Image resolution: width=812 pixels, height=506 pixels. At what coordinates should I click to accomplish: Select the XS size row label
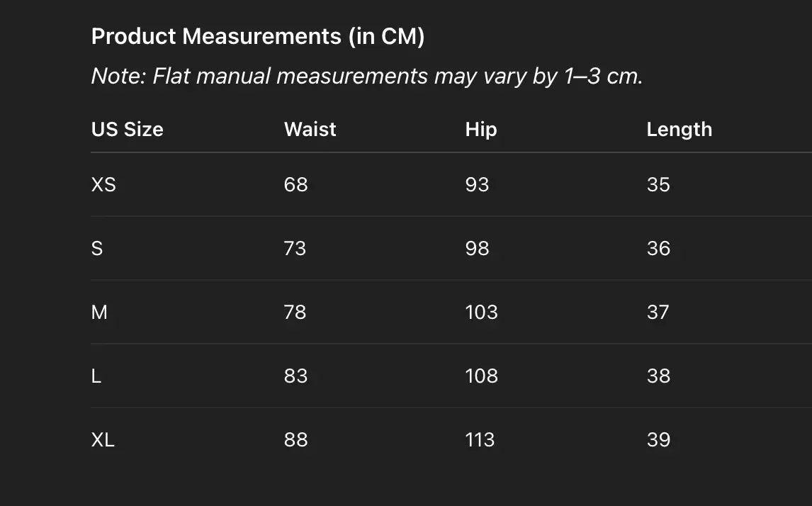[x=103, y=185]
